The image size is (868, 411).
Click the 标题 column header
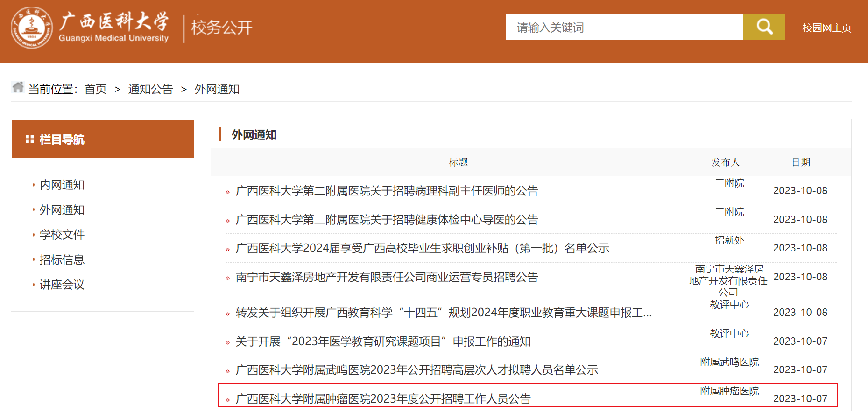coord(458,162)
